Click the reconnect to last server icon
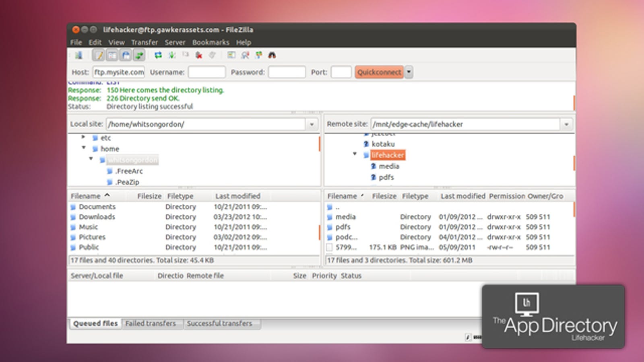This screenshot has width=644, height=362. tap(213, 55)
